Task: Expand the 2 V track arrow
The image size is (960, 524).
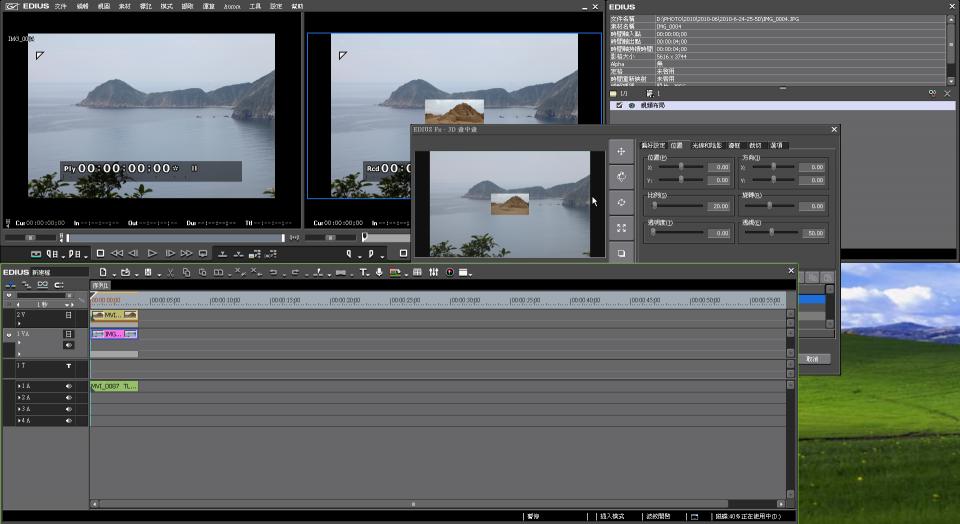Action: pos(19,325)
